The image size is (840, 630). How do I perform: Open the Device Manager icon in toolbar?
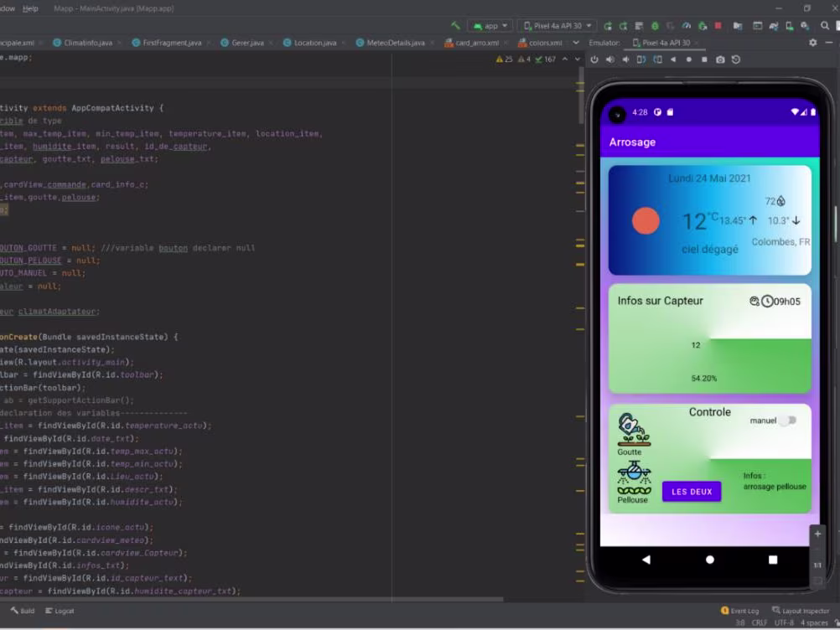click(x=789, y=26)
